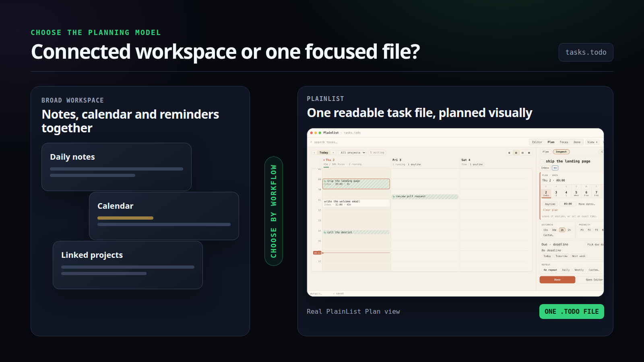This screenshot has height=362, width=644.
Task: Advance to next day with right chevron
Action: [x=333, y=152]
